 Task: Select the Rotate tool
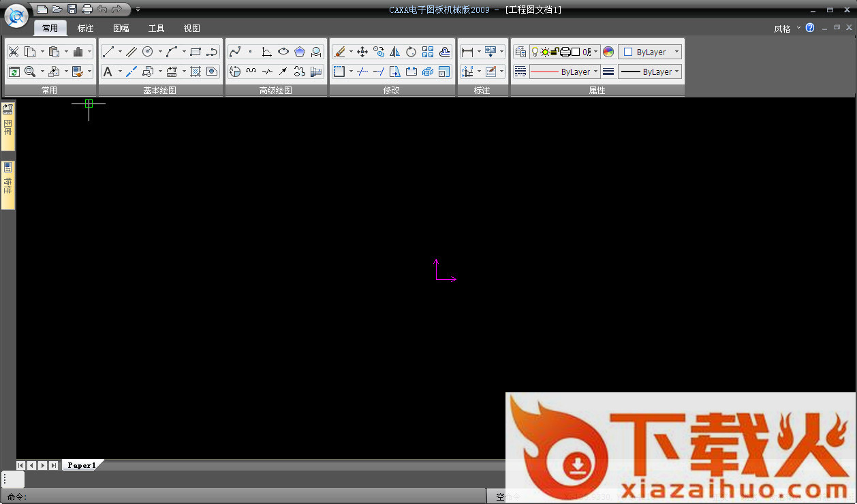411,52
